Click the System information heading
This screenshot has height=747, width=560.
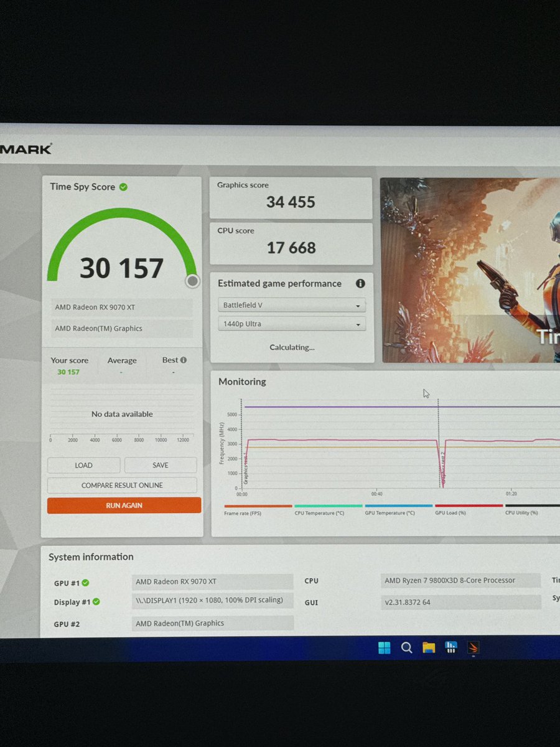click(x=91, y=557)
